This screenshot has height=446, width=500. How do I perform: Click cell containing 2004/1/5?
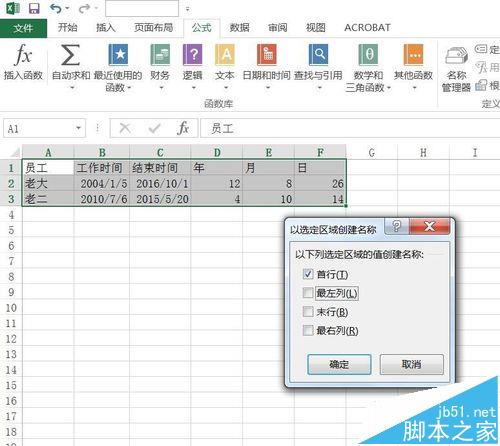[101, 183]
